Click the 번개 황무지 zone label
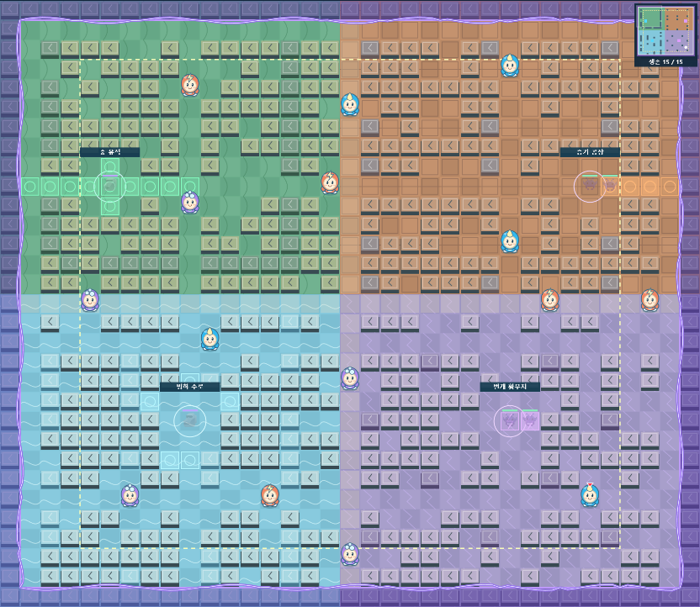The width and height of the screenshot is (700, 607). 510,387
